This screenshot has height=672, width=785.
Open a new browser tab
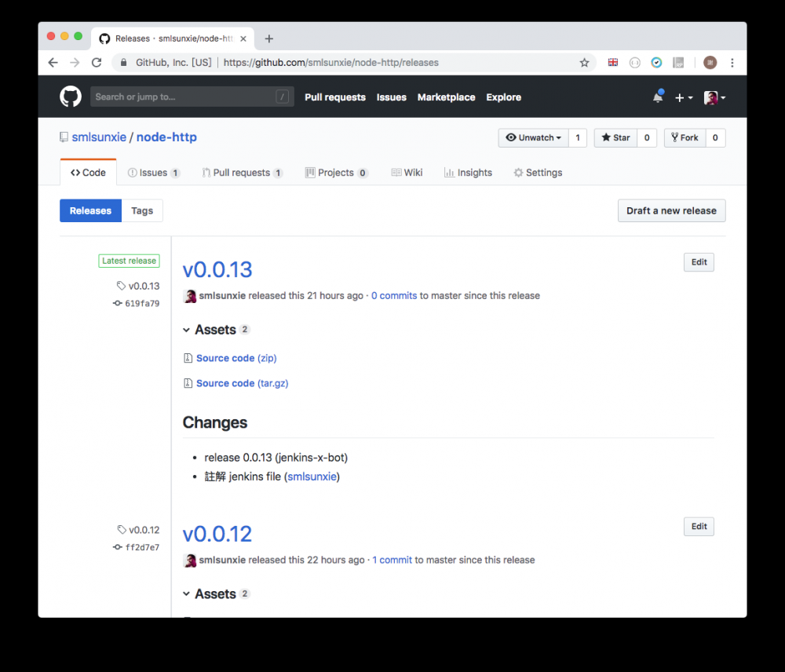click(x=268, y=38)
